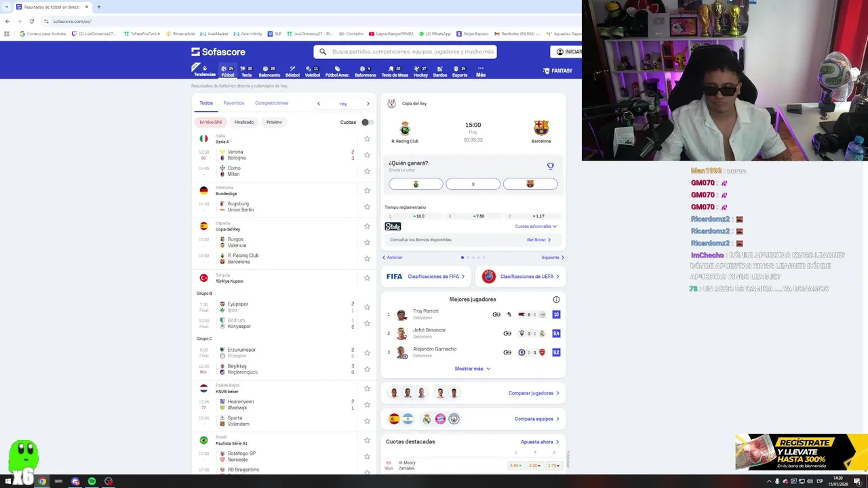This screenshot has height=488, width=868.
Task: Star the Burgos vs Valencia match
Action: (367, 242)
